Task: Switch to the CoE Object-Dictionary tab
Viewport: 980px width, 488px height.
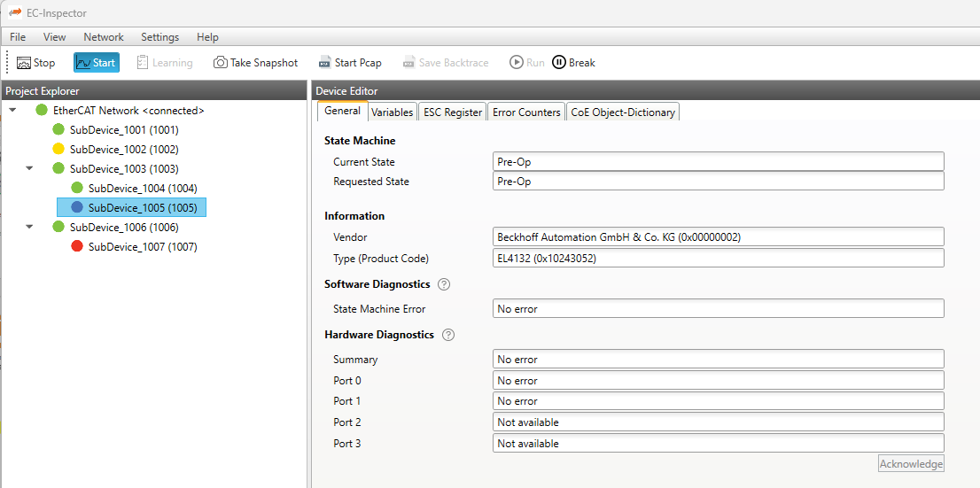Action: [623, 112]
